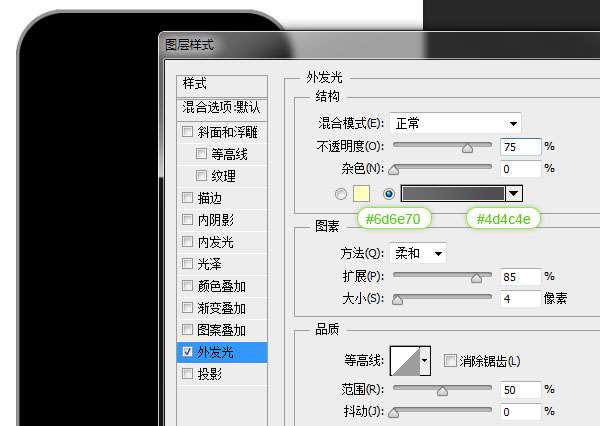Open the gradient picker dropdown arrow
This screenshot has height=426, width=600.
pos(514,194)
